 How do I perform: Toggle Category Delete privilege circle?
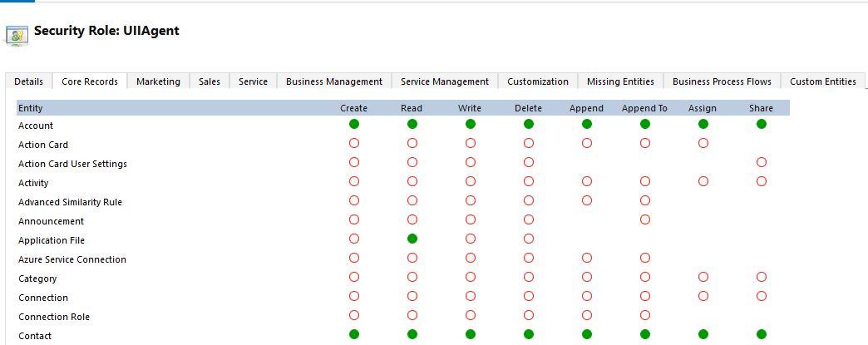pyautogui.click(x=529, y=277)
